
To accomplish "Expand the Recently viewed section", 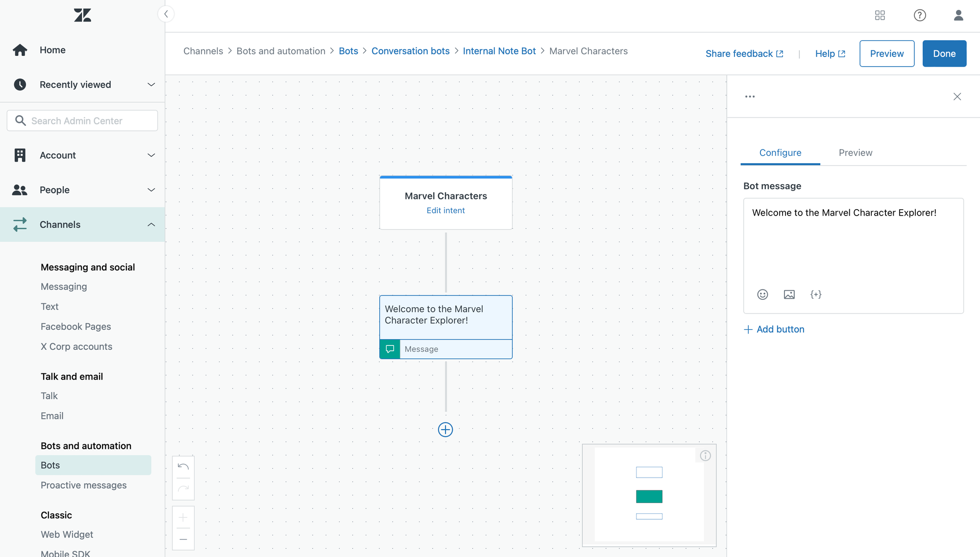I will [x=151, y=85].
